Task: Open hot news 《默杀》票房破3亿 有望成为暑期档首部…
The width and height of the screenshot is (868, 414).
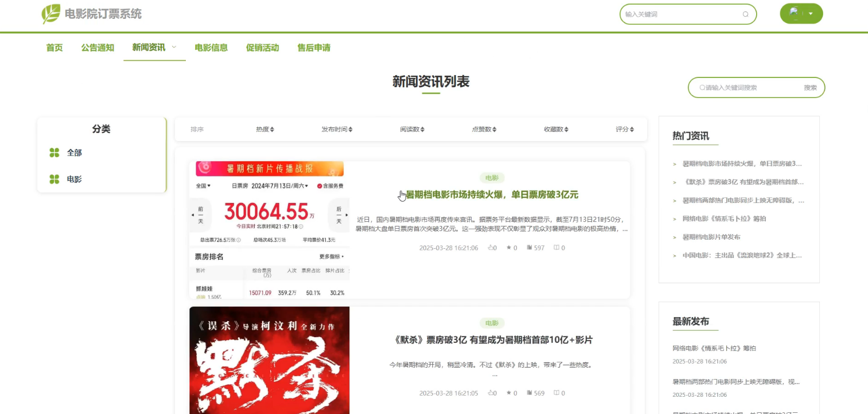Action: click(x=743, y=182)
